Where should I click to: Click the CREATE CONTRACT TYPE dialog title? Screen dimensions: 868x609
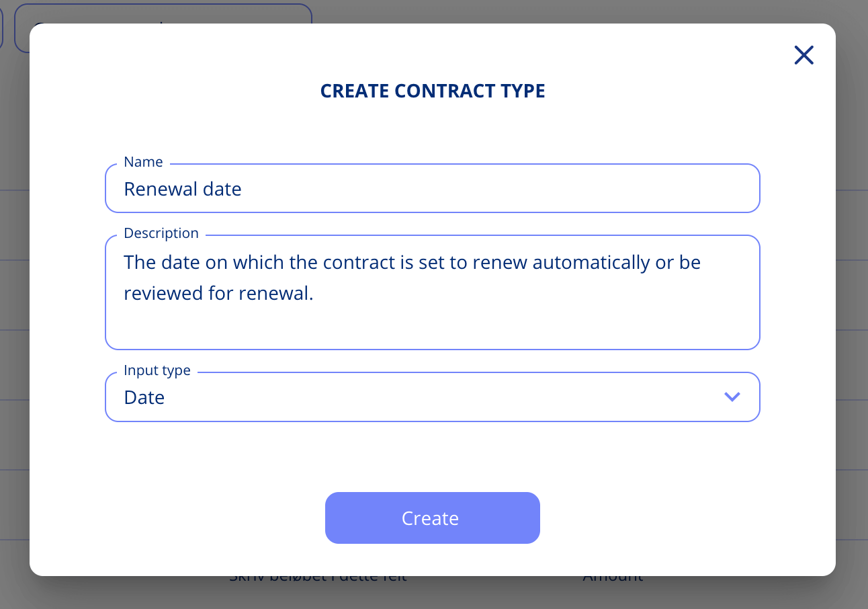coord(432,91)
